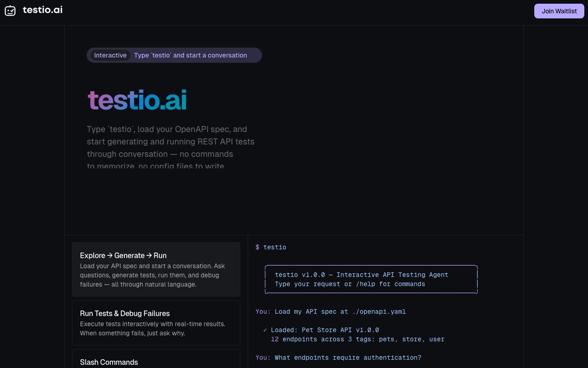The height and width of the screenshot is (368, 588).
Task: Click the Join Waitlist button
Action: pos(559,11)
